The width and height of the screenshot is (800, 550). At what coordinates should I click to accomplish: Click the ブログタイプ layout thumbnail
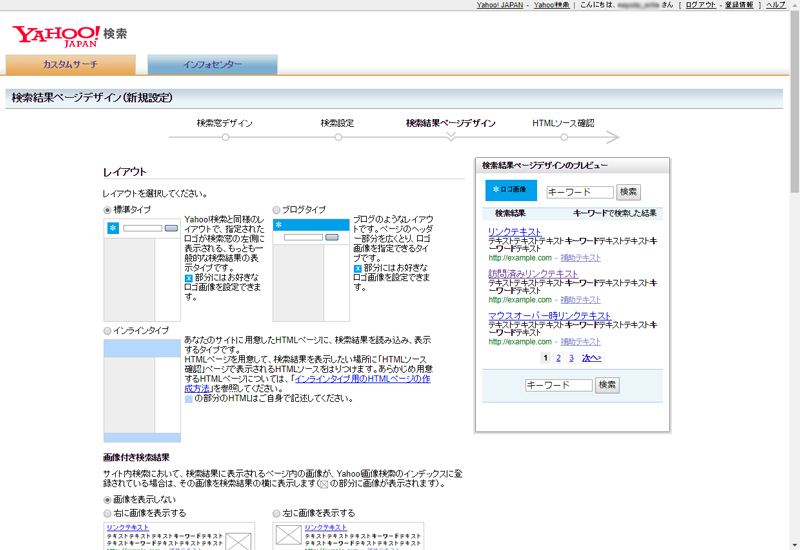click(x=311, y=270)
